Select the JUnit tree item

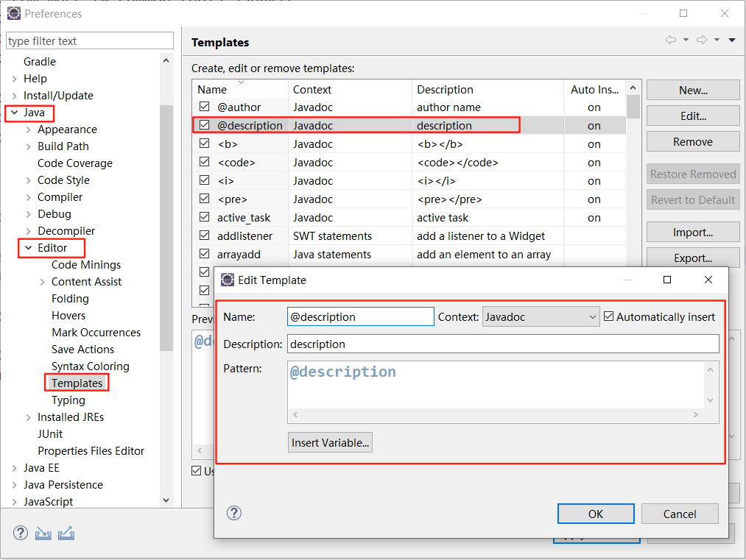50,434
